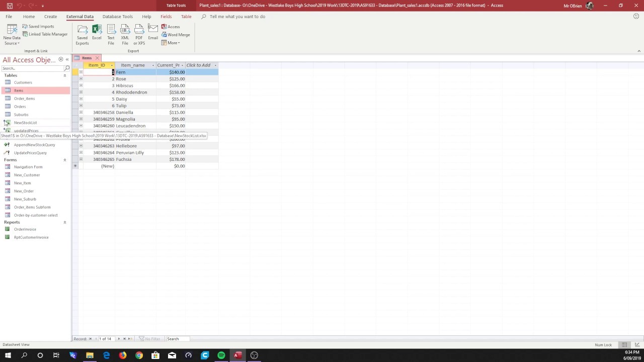Select the Items table in navigation pane

tap(19, 90)
